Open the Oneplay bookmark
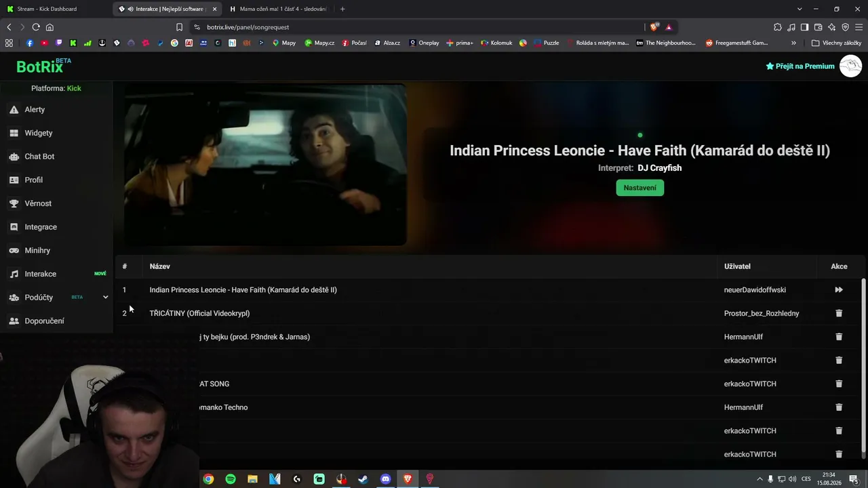Image resolution: width=868 pixels, height=488 pixels. (424, 43)
